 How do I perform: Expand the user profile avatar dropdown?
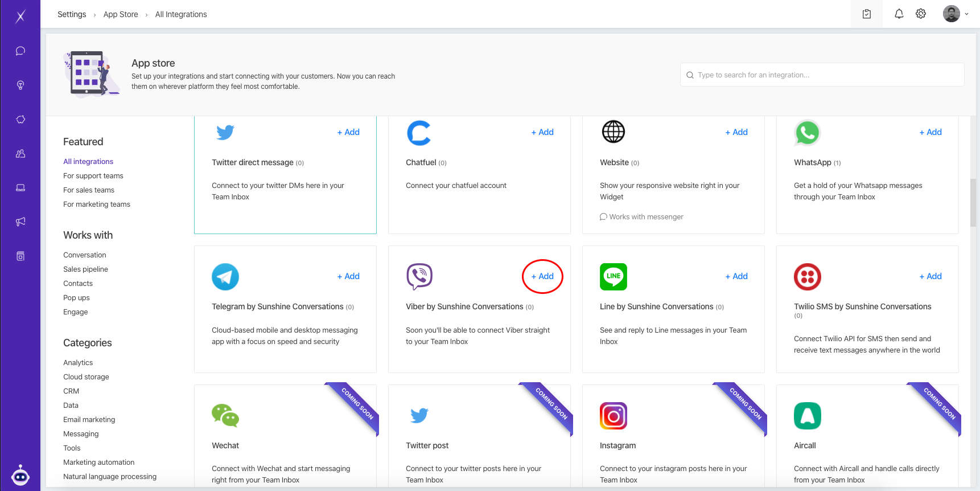(x=956, y=14)
